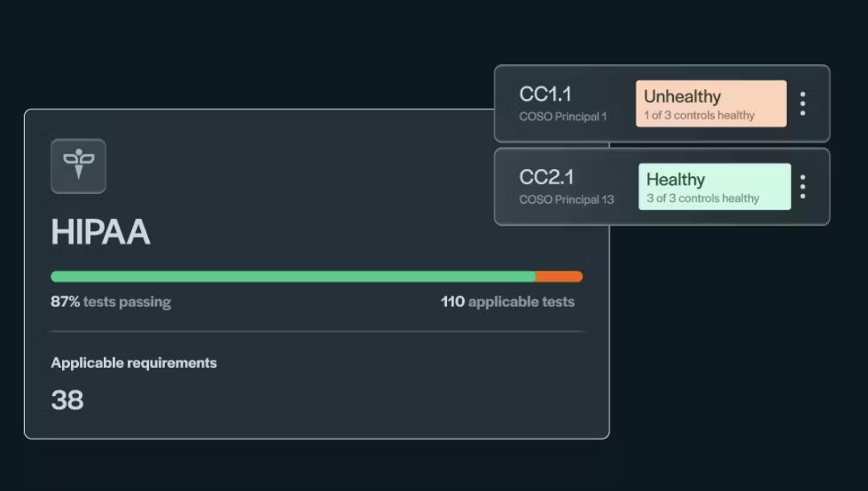The width and height of the screenshot is (868, 491).
Task: Click the Applicable requirements heading
Action: coord(134,363)
